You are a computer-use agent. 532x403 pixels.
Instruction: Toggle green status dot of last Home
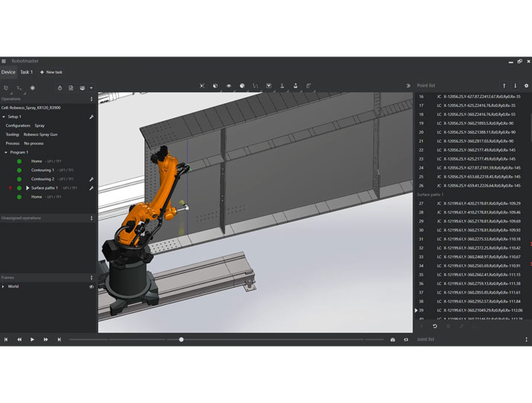coord(19,197)
